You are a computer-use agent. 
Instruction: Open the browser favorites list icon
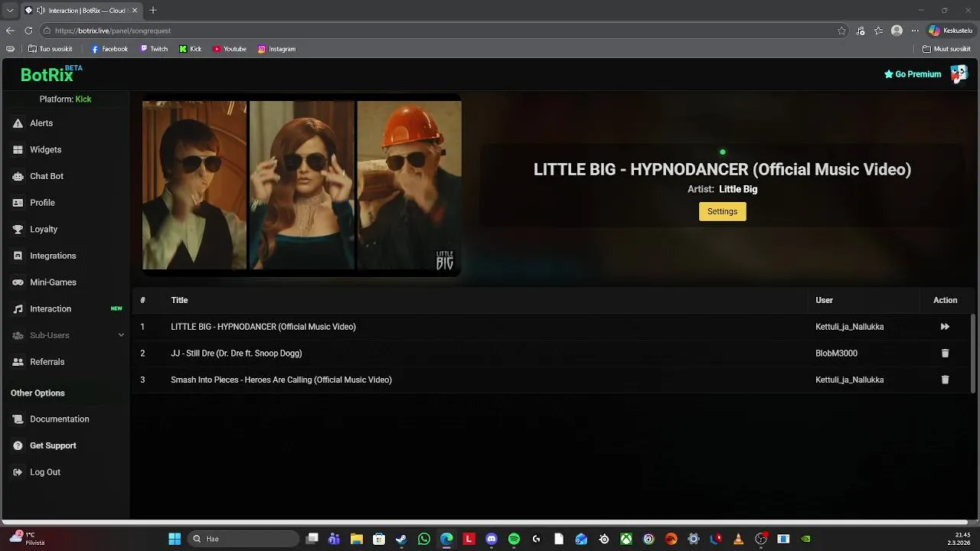pyautogui.click(x=878, y=31)
